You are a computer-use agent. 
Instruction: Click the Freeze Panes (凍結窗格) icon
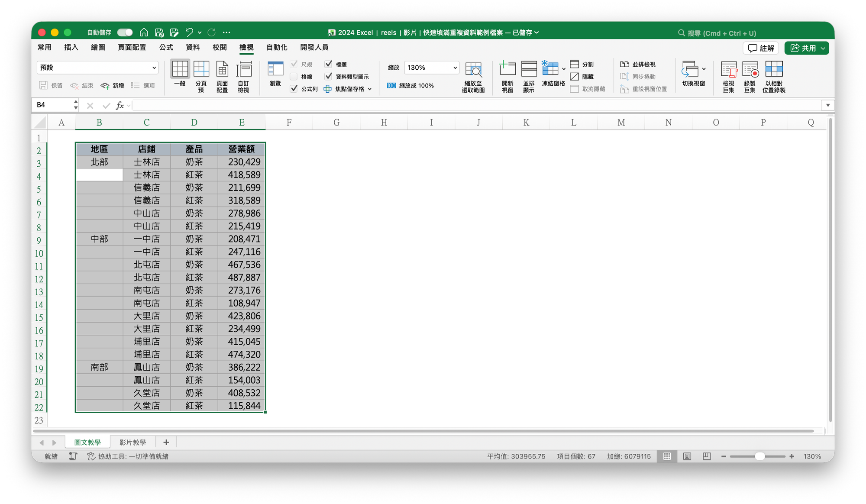pyautogui.click(x=550, y=69)
